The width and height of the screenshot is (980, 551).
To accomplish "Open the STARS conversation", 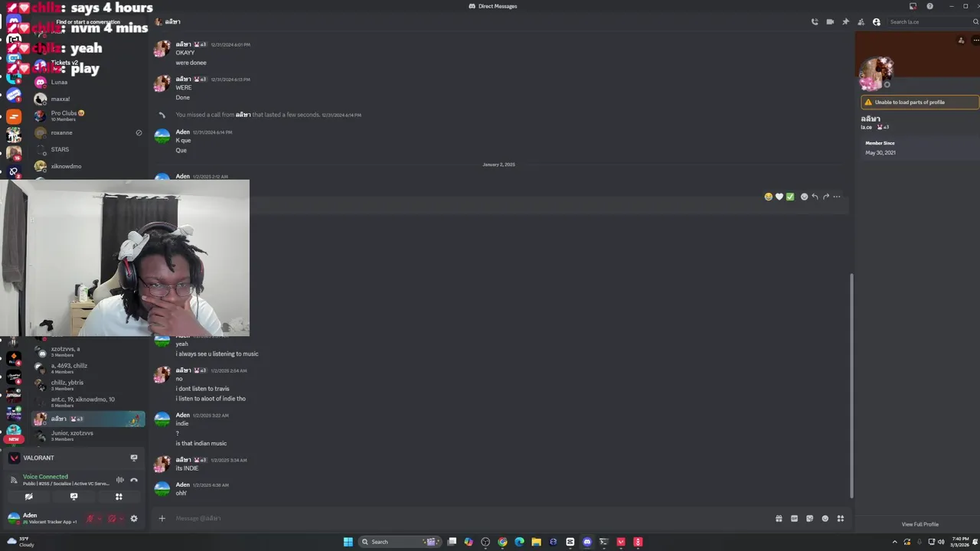I will click(87, 149).
